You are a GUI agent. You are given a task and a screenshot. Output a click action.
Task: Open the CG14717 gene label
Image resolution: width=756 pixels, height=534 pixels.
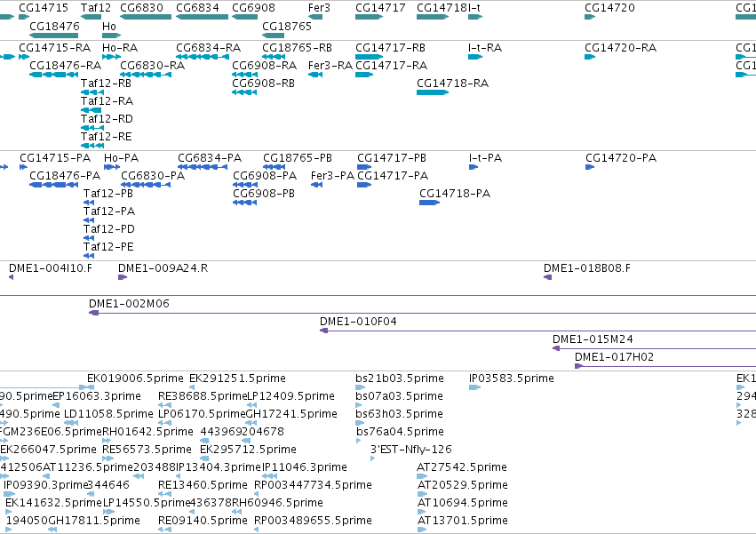pyautogui.click(x=380, y=8)
